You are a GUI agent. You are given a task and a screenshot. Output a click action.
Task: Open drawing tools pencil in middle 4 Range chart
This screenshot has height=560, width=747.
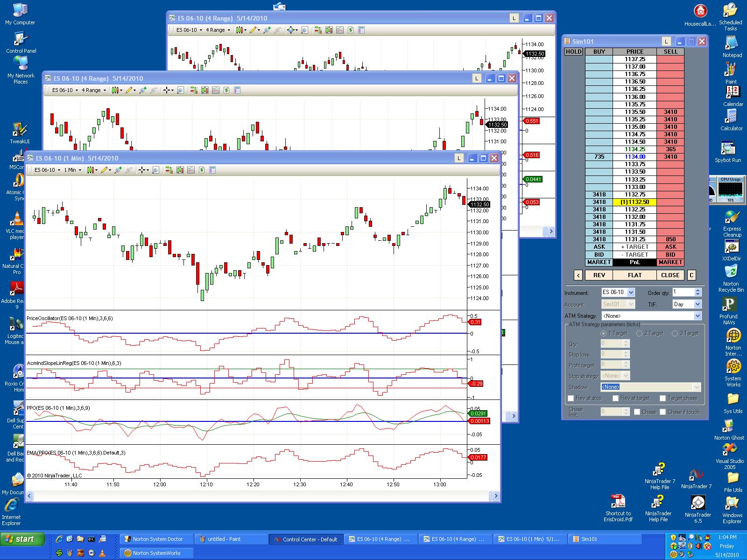point(129,91)
